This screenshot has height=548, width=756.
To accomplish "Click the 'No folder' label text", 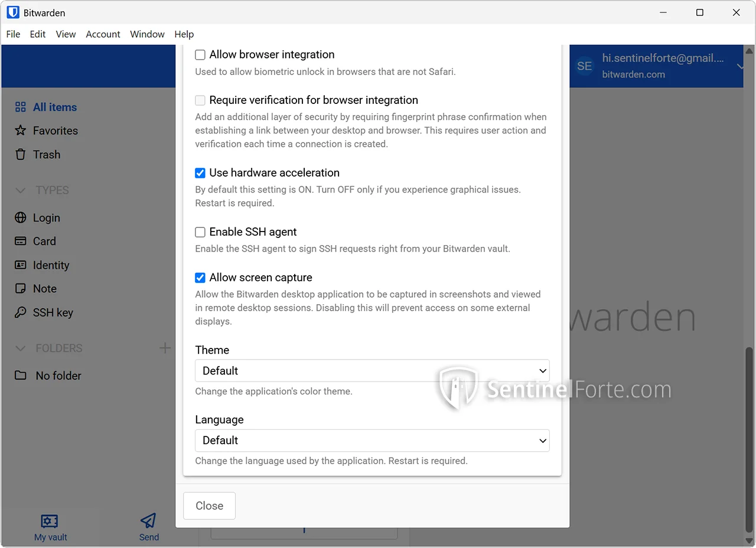I will click(58, 376).
